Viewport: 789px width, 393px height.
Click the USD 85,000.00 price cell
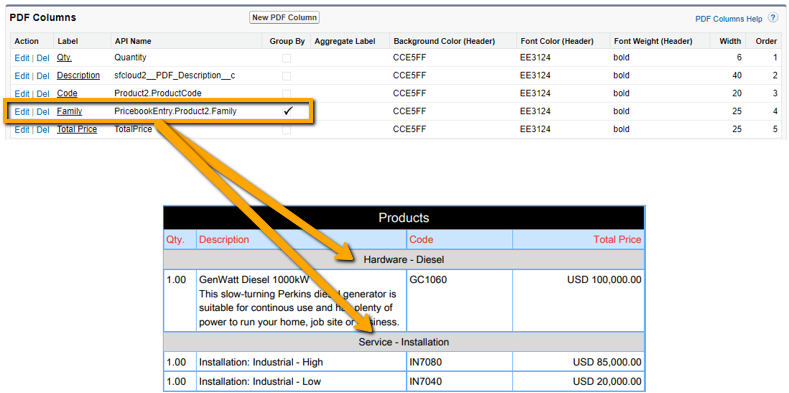[x=578, y=362]
